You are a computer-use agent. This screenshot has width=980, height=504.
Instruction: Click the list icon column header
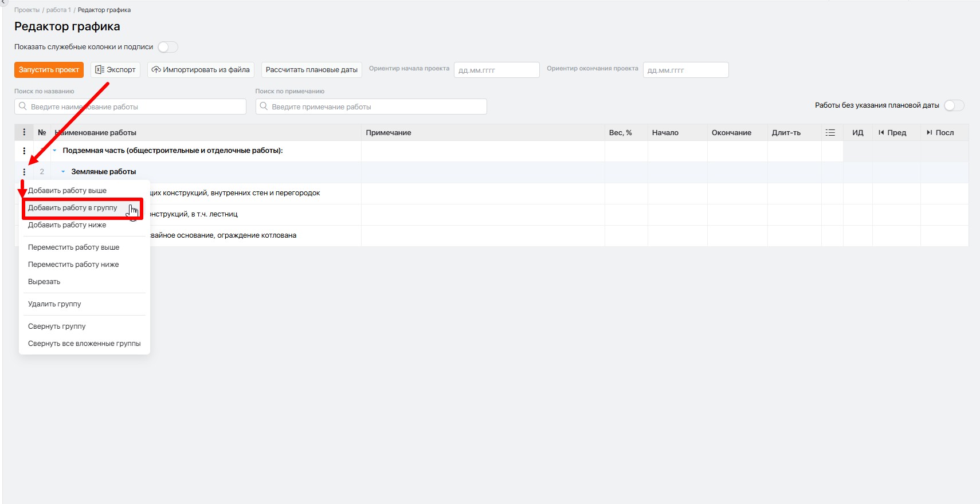[830, 132]
